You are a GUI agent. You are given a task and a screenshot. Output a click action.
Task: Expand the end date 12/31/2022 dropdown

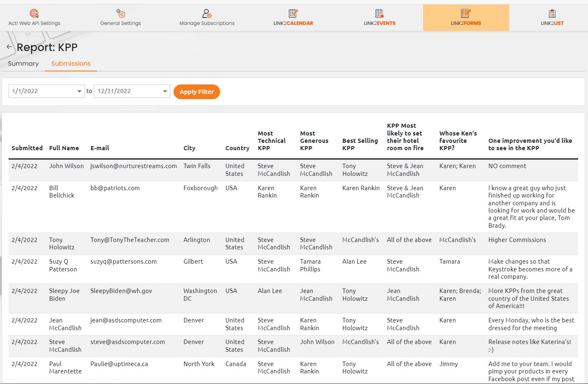(x=165, y=91)
